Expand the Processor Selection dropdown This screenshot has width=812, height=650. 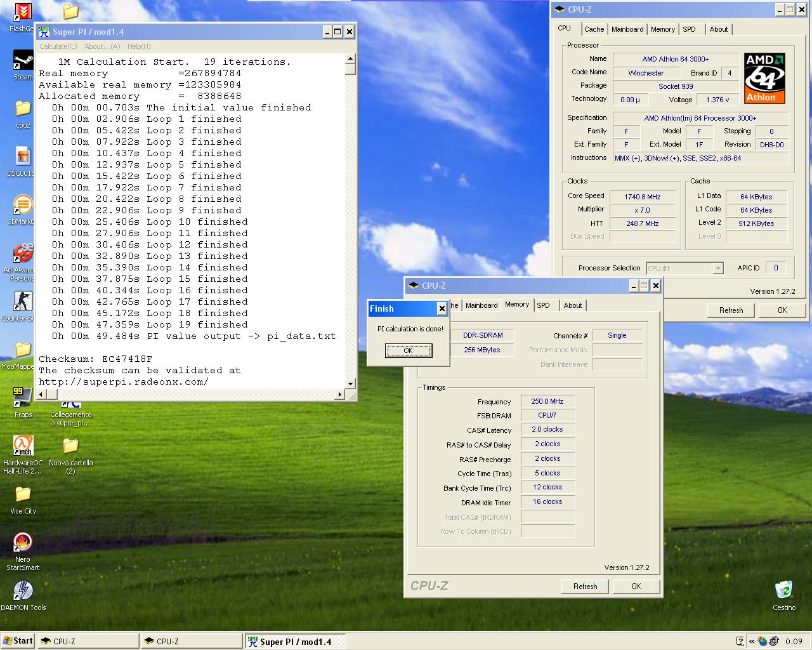(x=718, y=269)
